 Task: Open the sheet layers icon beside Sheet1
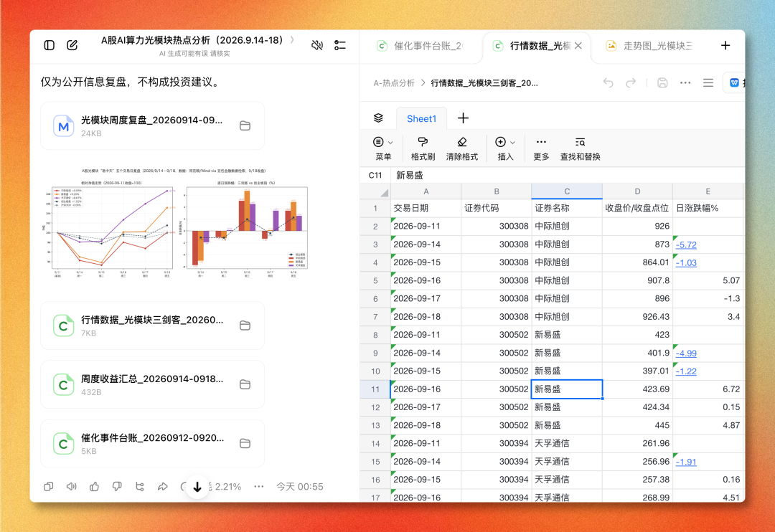pyautogui.click(x=378, y=118)
